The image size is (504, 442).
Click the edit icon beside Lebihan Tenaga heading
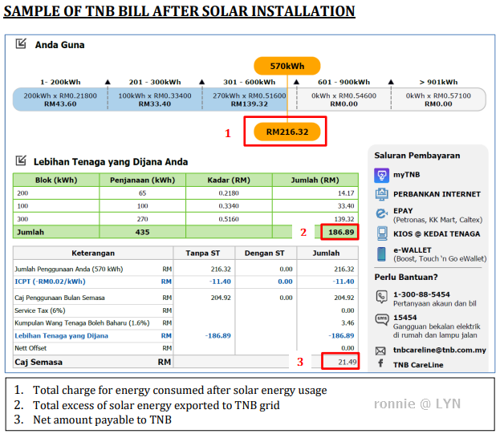(21, 160)
